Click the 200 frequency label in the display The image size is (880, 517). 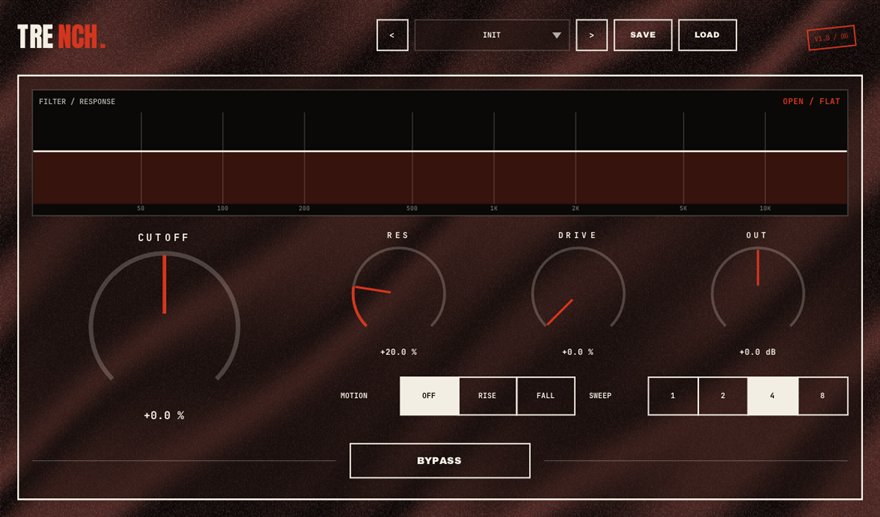[x=304, y=208]
